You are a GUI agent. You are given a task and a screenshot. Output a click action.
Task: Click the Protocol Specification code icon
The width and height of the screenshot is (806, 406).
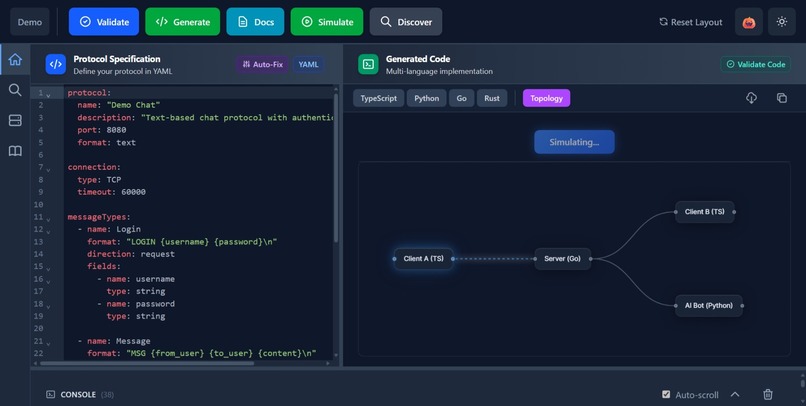[56, 64]
